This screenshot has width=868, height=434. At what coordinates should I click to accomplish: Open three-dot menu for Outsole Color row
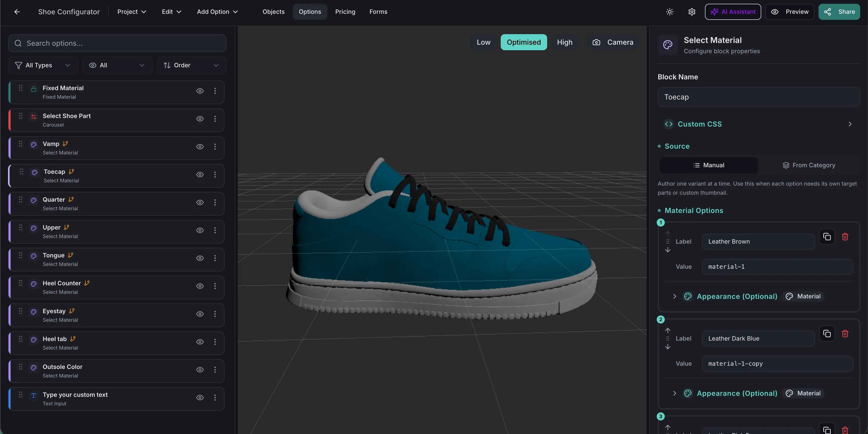click(x=215, y=370)
